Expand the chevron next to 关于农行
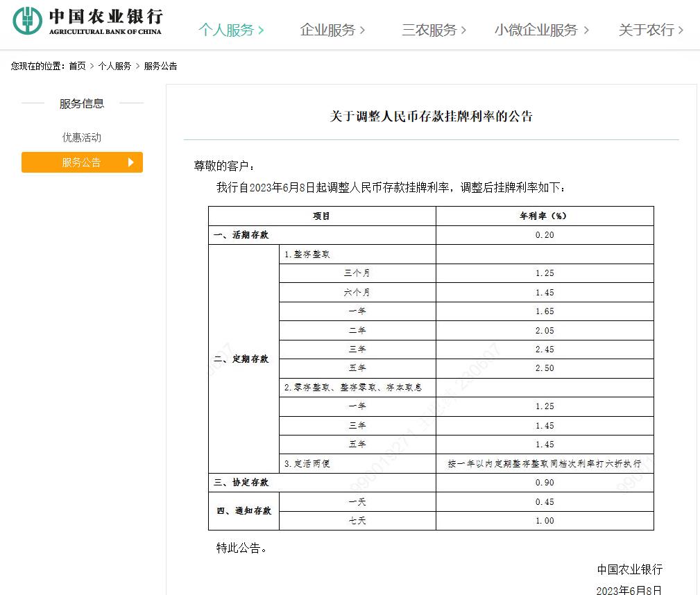The image size is (700, 595). 681,31
